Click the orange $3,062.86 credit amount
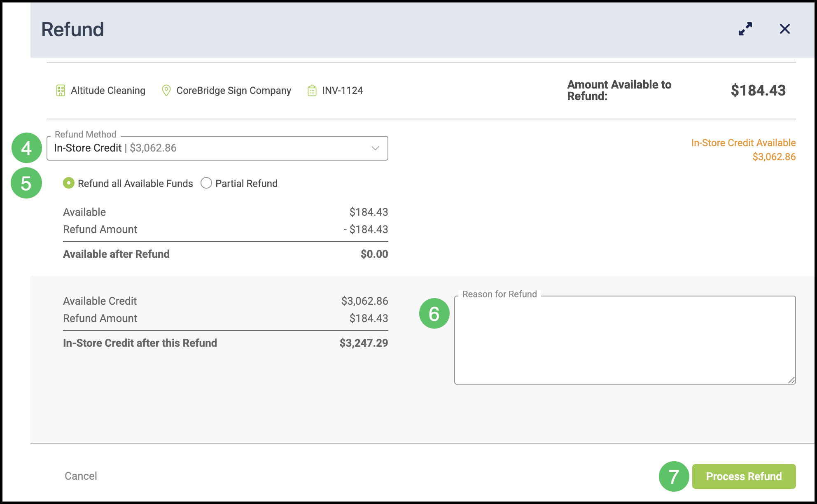The width and height of the screenshot is (817, 504). coord(774,157)
